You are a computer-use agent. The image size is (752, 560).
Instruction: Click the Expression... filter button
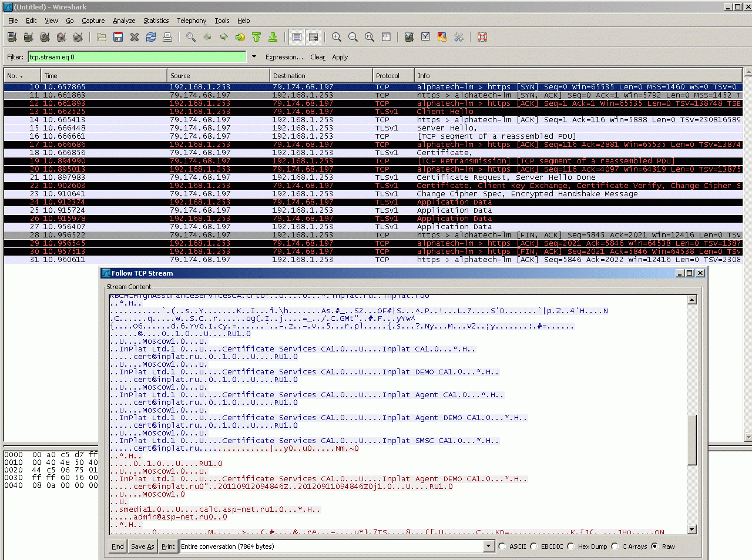[x=284, y=57]
